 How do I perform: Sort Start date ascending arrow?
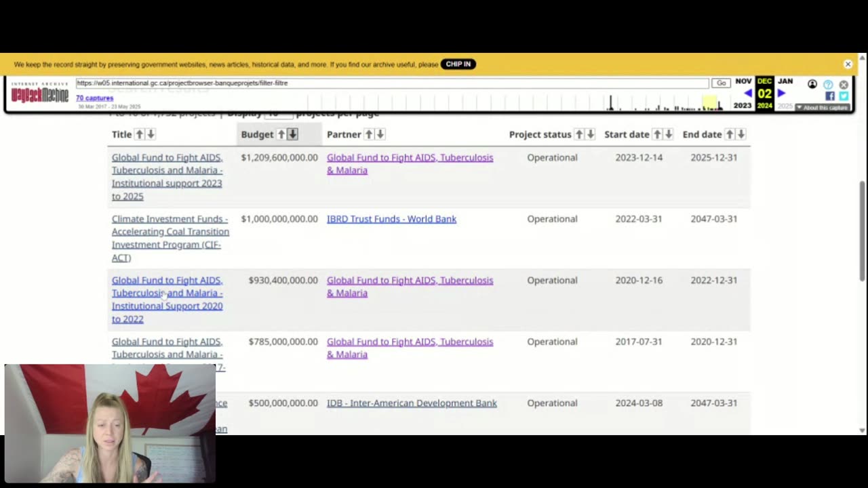657,134
